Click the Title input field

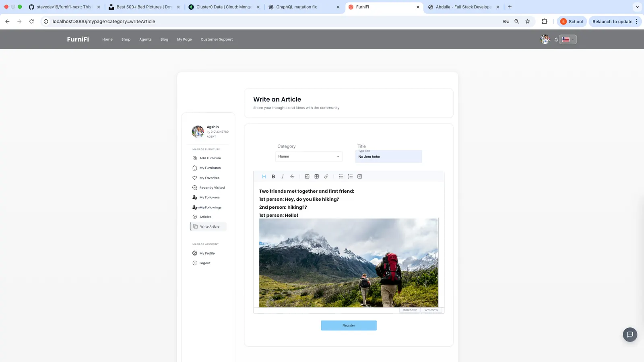[x=388, y=156]
